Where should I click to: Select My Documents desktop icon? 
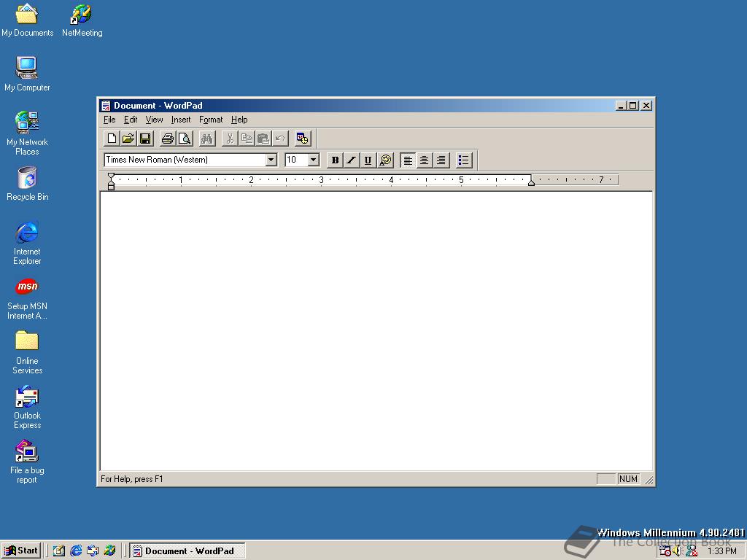point(27,20)
